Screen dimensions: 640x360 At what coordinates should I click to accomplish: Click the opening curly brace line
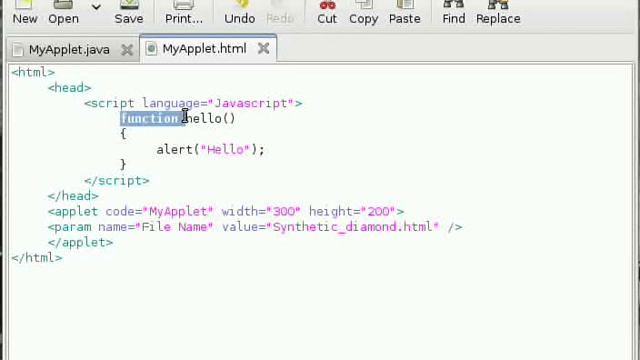pyautogui.click(x=123, y=134)
